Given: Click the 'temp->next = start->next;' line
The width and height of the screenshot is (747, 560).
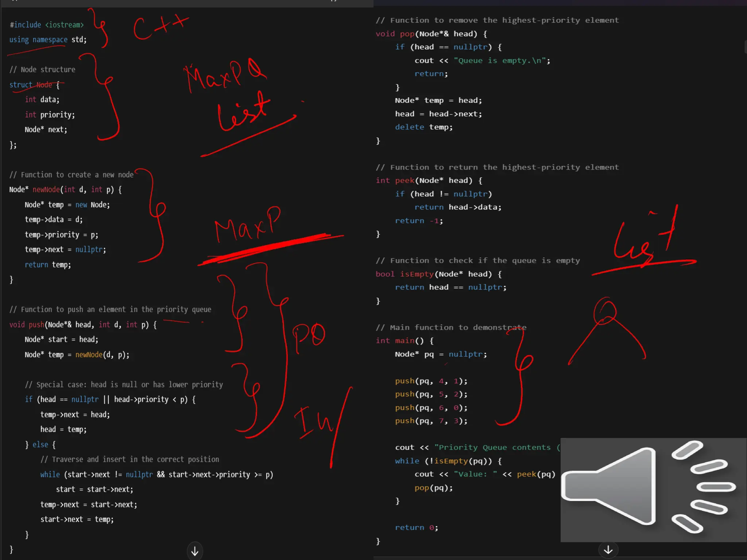Looking at the screenshot, I should coord(89,505).
